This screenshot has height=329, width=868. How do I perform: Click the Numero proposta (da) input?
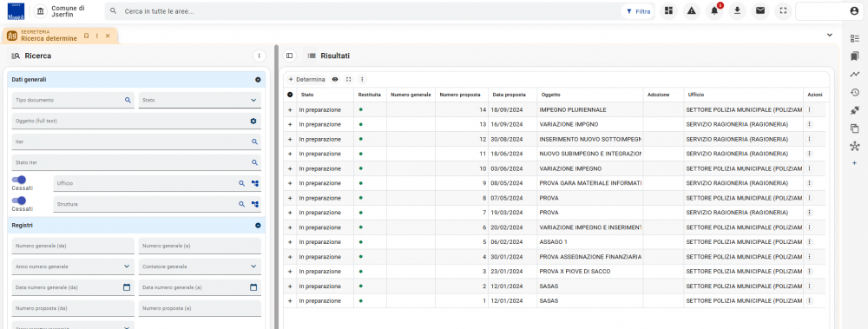[73, 308]
